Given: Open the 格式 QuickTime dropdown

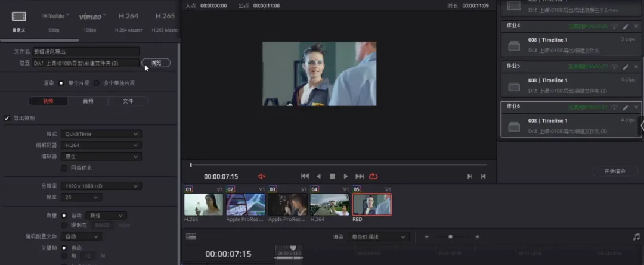Looking at the screenshot, I should (101, 134).
